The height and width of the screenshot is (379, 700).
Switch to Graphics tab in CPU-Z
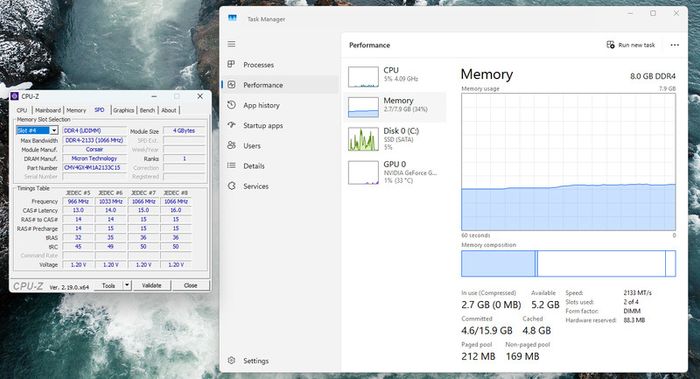[124, 110]
